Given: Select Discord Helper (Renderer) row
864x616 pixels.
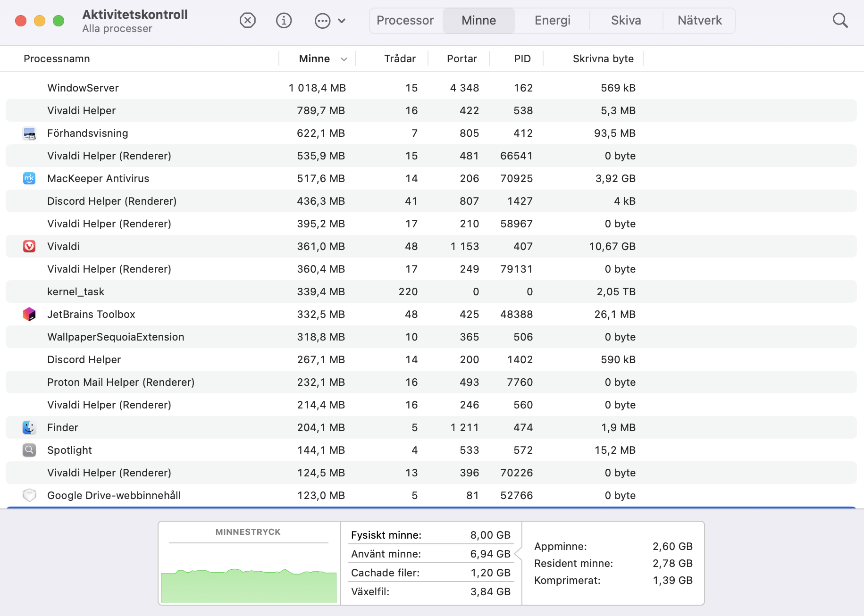Looking at the screenshot, I should [431, 201].
